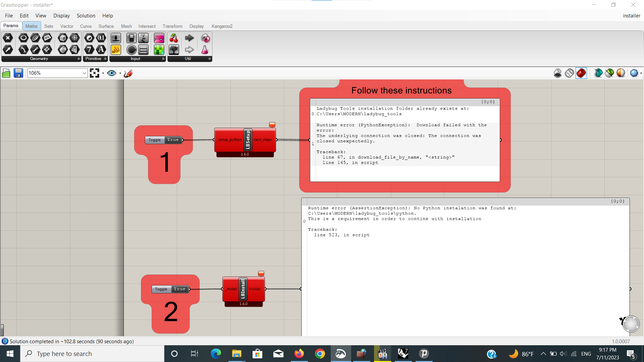Viewport: 644px width, 362px height.
Task: Switch to the Kangaroo2 tab
Action: (222, 26)
